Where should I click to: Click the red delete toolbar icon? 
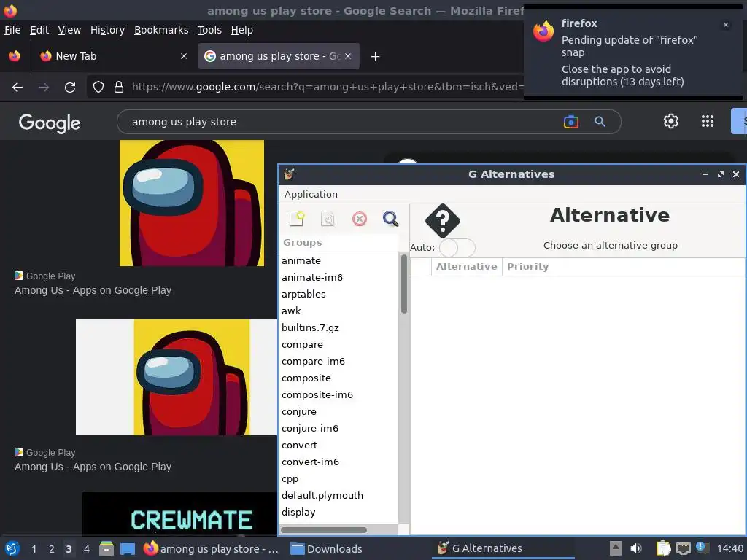tap(359, 219)
